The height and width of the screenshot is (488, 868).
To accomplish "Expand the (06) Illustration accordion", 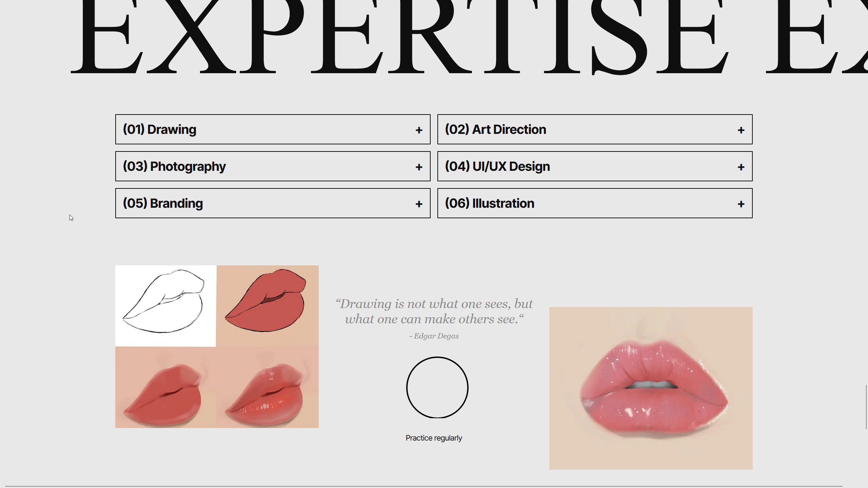I will pyautogui.click(x=490, y=203).
